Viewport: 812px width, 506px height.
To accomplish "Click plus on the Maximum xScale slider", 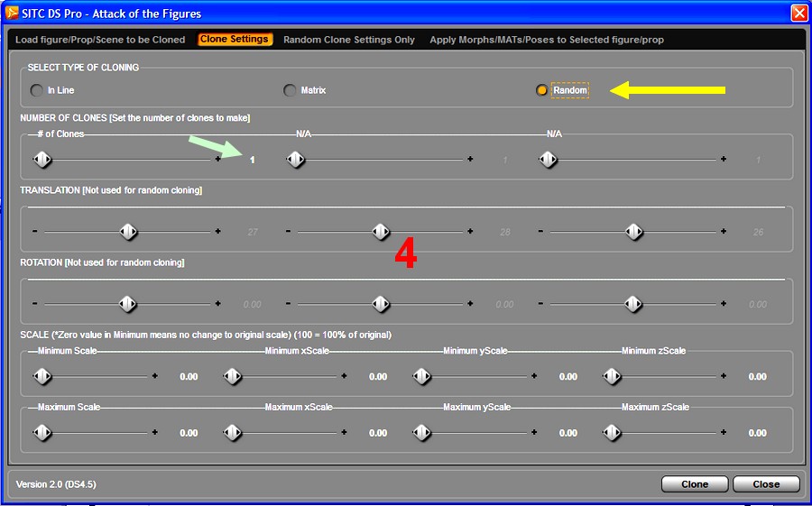I will pos(344,432).
